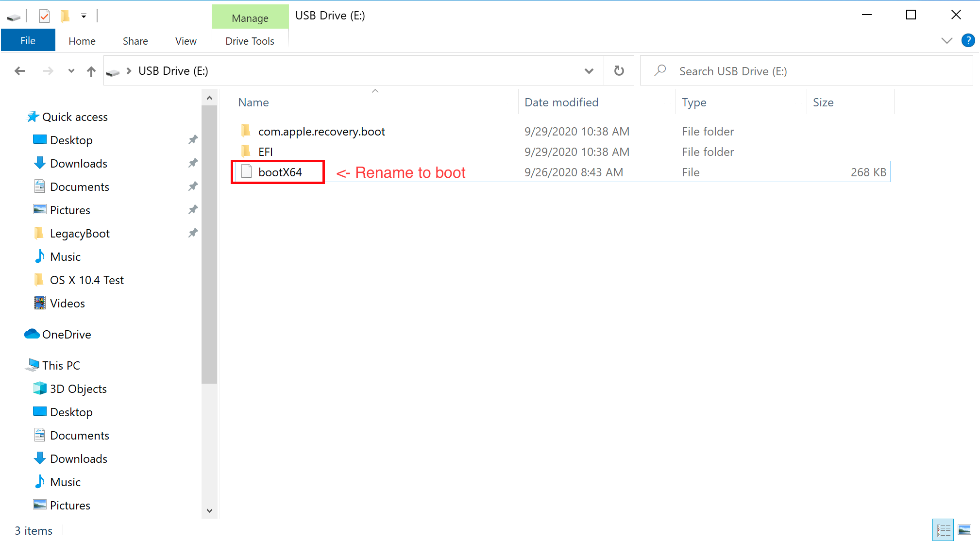Click the Refresh button in address bar
Viewport: 980px width, 542px height.
619,71
